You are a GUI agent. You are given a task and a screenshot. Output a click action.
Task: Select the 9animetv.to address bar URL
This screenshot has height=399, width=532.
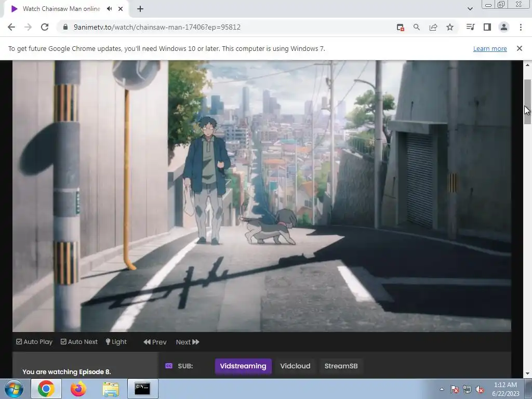coord(157,27)
